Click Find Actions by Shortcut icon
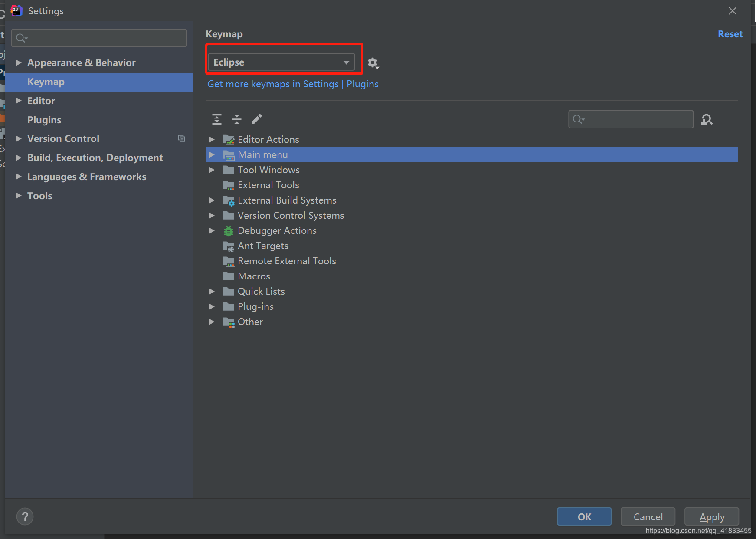The width and height of the screenshot is (756, 539). coord(707,119)
